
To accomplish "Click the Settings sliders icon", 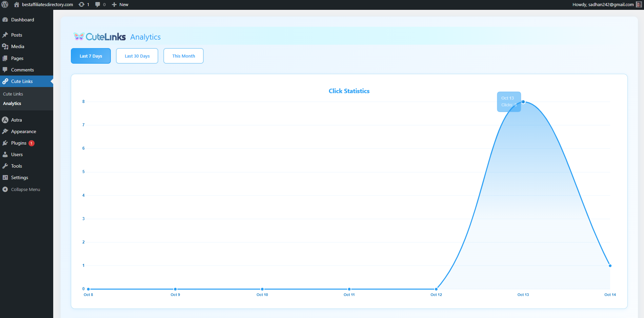I will 5,177.
